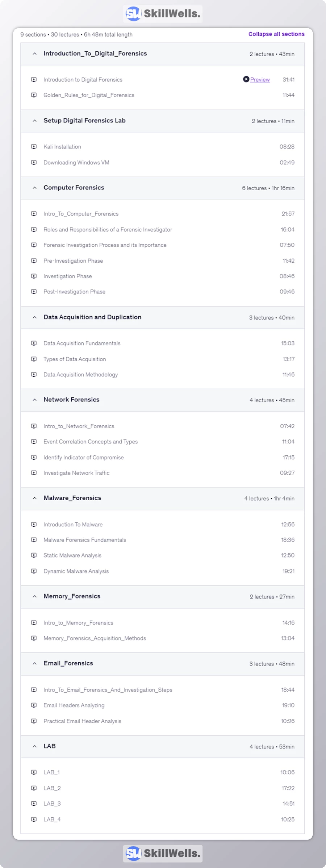326x868 pixels.
Task: Collapse the Network Forensics section
Action: pos(35,400)
